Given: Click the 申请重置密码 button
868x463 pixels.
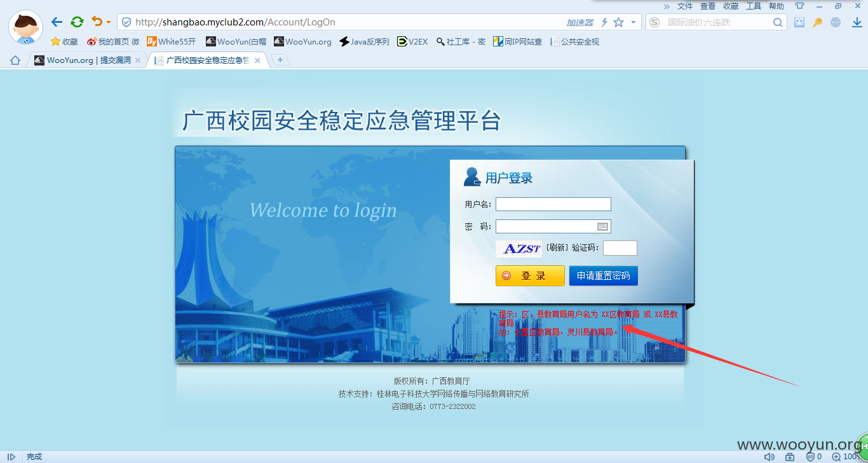Looking at the screenshot, I should [603, 276].
